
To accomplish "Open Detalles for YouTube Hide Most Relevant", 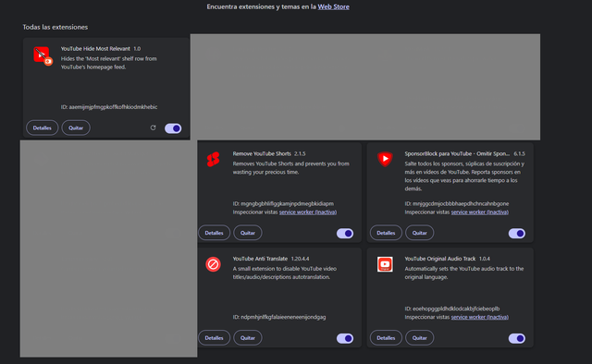I will click(x=43, y=127).
